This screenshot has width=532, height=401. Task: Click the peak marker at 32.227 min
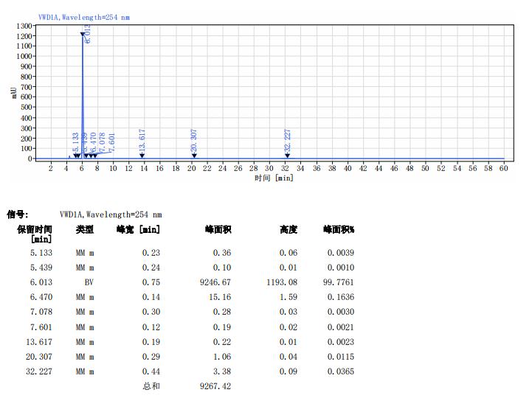click(288, 155)
